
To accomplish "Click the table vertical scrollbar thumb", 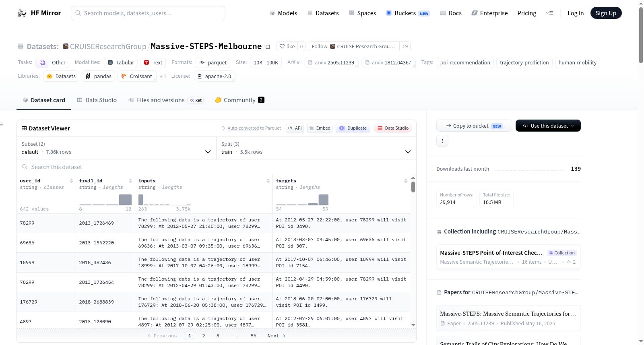I will [413, 187].
